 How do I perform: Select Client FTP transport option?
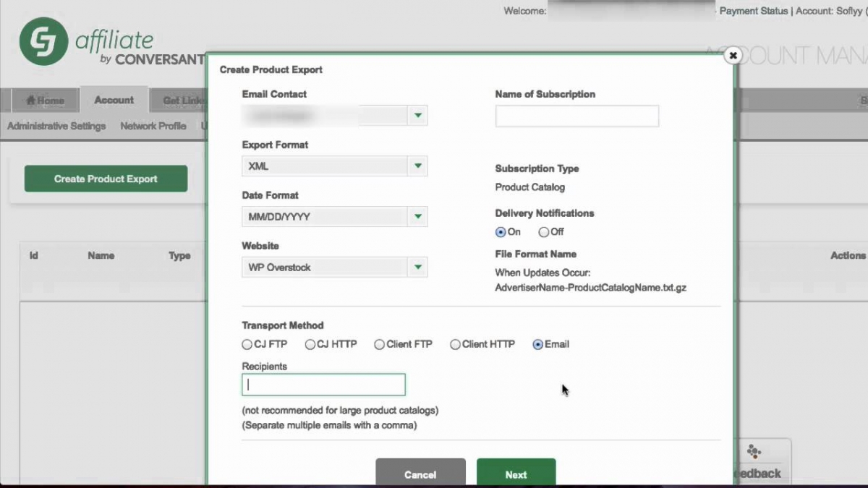[379, 345]
